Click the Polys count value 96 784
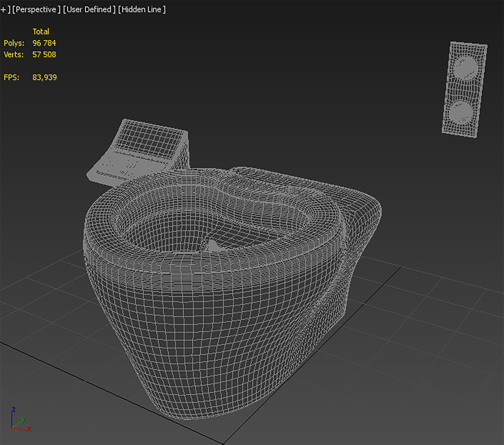The height and width of the screenshot is (445, 504). click(x=44, y=43)
